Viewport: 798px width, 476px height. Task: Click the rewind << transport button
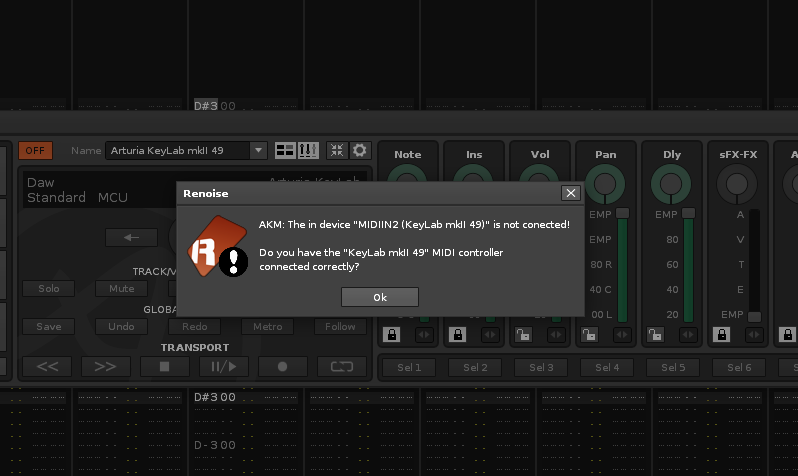[x=47, y=367]
